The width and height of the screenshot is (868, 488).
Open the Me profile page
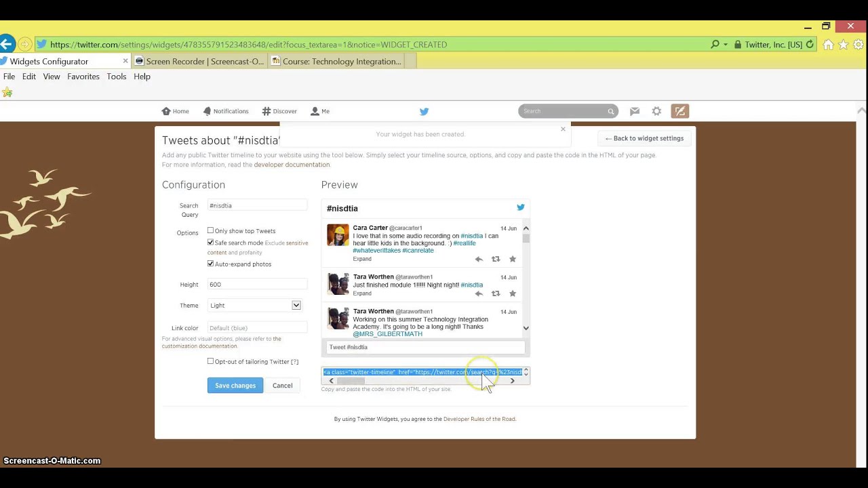pyautogui.click(x=320, y=111)
